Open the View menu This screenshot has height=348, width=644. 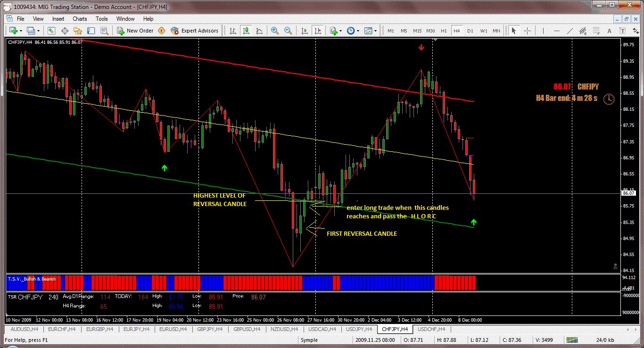tap(38, 19)
